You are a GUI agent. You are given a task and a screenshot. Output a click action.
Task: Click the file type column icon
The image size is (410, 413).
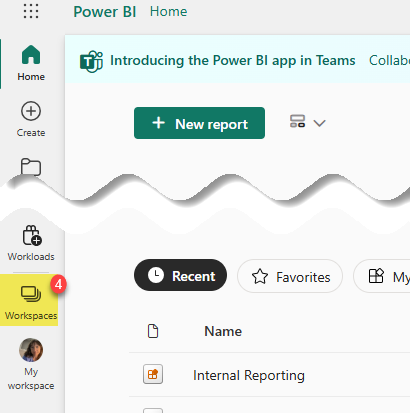[153, 331]
